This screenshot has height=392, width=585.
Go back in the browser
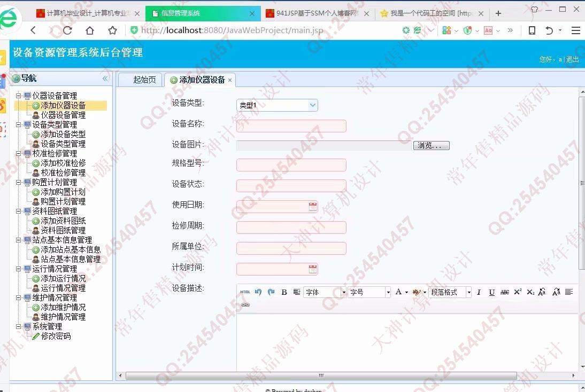click(x=33, y=30)
